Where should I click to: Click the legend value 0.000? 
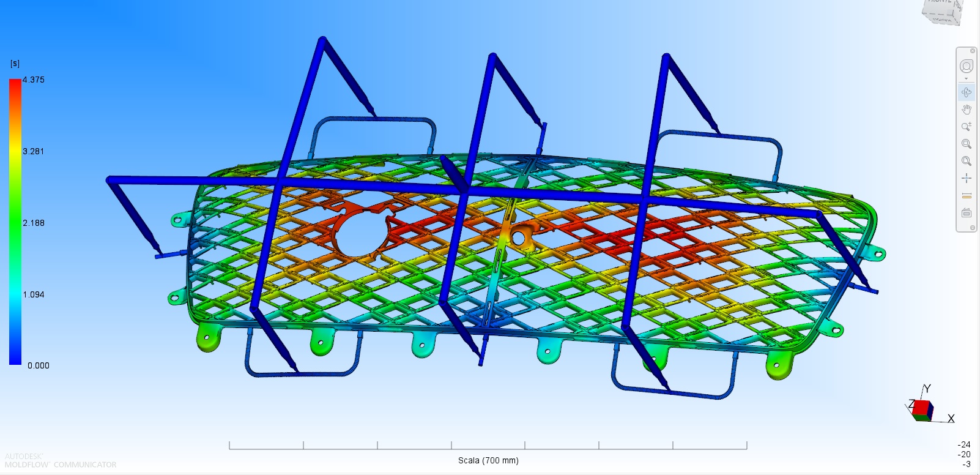tap(39, 365)
